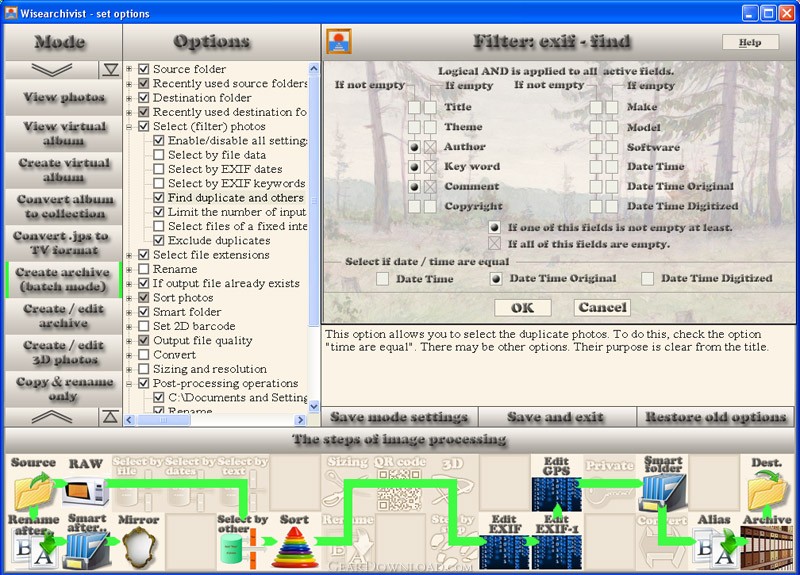Check the Select by EXIF dates option
Screen dimensions: 800x575
coord(159,169)
